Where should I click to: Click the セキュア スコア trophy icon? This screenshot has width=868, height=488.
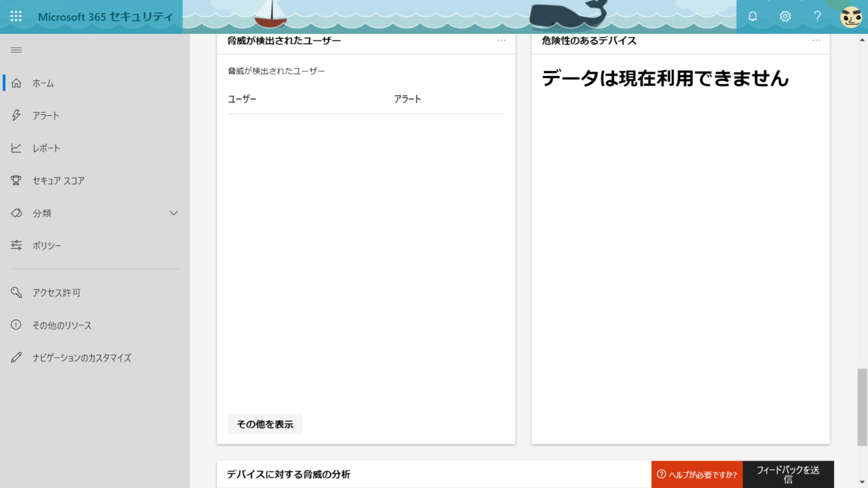[x=16, y=181]
